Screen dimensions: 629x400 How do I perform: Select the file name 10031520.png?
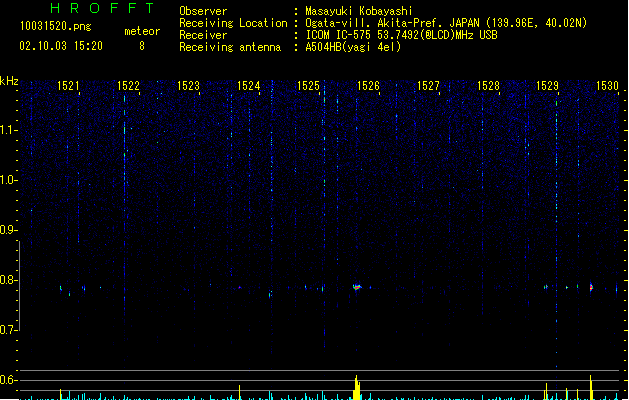(56, 26)
